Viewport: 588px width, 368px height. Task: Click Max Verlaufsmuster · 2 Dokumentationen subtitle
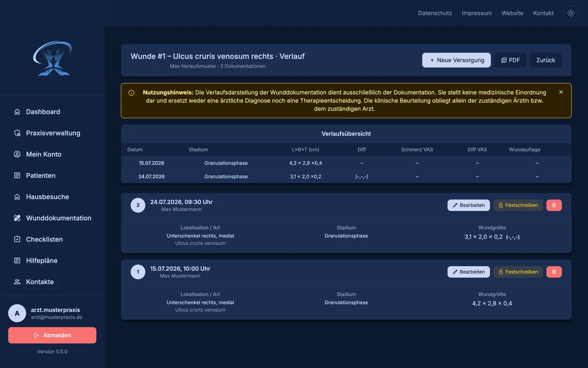218,66
